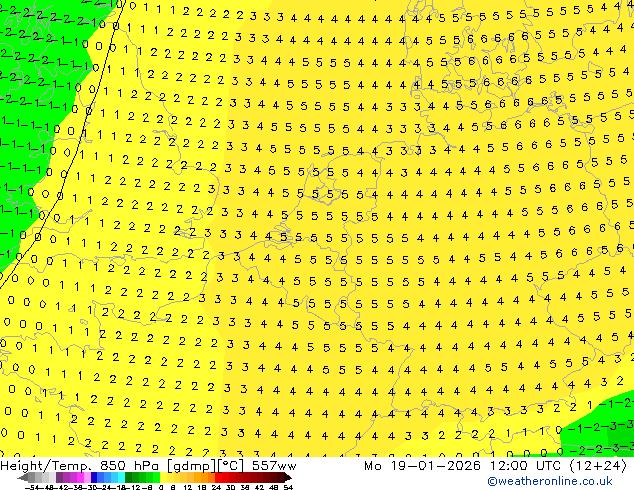The height and width of the screenshot is (490, 634).
Task: Click the dark maroon right arrow end of legend
Action: coord(287,478)
